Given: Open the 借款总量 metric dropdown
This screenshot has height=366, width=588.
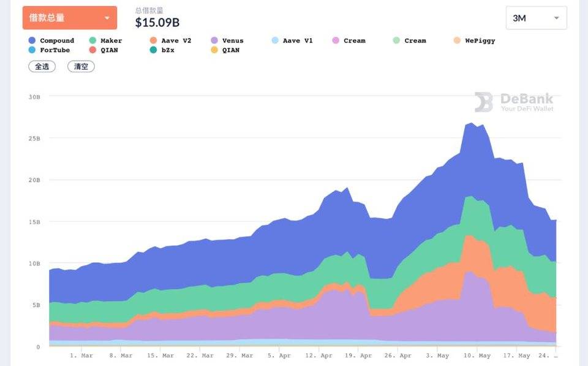Looking at the screenshot, I should 70,18.
